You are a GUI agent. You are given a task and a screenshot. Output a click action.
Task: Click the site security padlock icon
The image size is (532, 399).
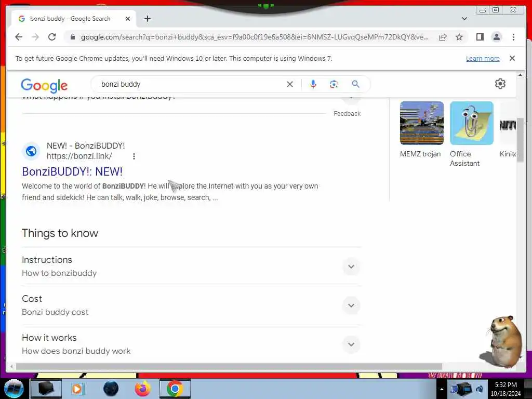(72, 37)
